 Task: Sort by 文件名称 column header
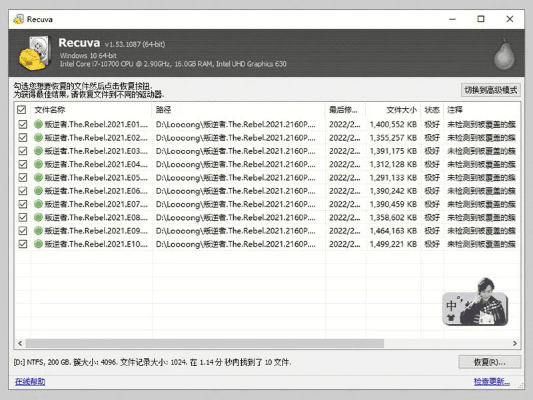coord(91,110)
